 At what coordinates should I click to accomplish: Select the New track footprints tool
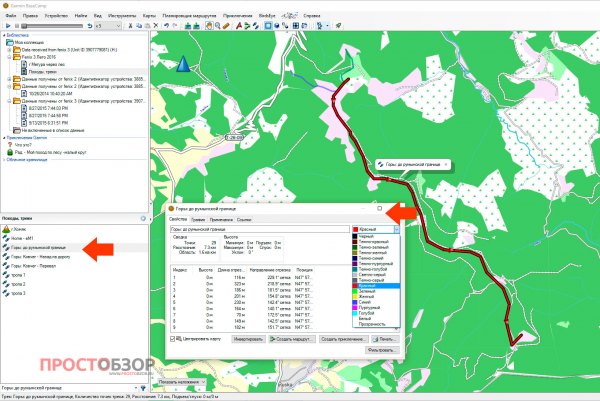256,26
